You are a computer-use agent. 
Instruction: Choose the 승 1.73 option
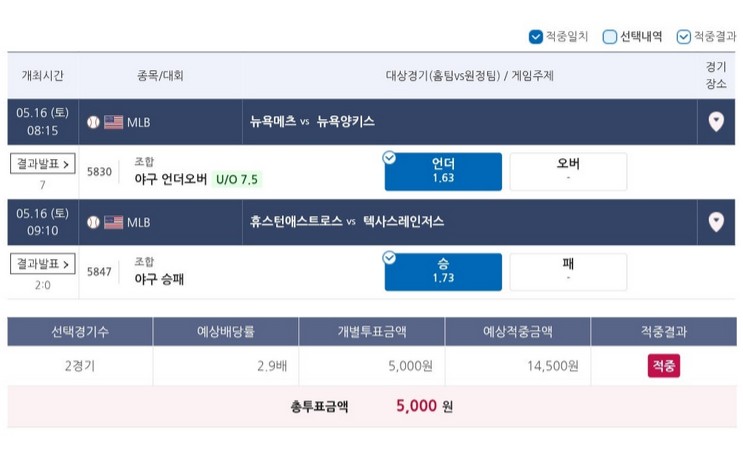point(443,272)
